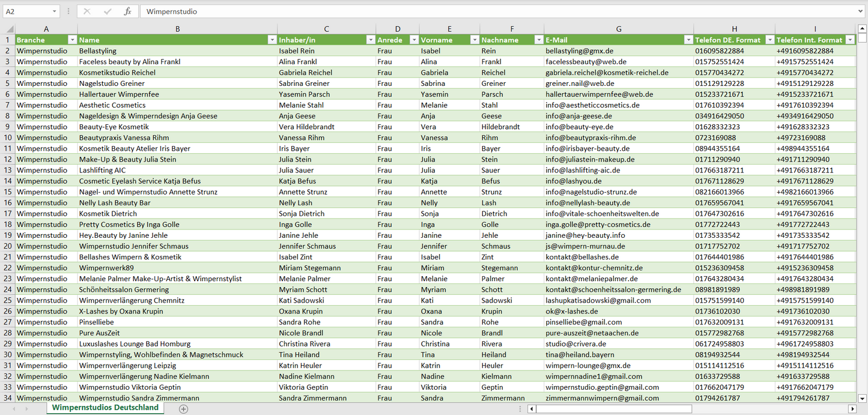Image resolution: width=868 pixels, height=415 pixels.
Task: Click the Select All corner triangle
Action: pyautogui.click(x=10, y=29)
